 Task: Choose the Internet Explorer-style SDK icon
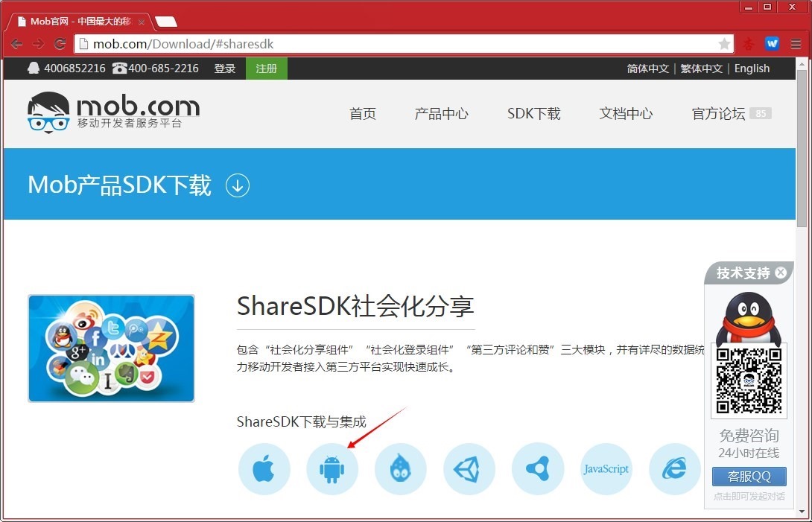(x=674, y=469)
